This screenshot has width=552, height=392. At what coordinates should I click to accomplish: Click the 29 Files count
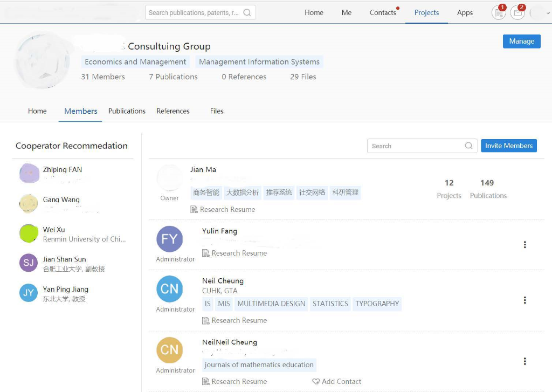click(303, 77)
